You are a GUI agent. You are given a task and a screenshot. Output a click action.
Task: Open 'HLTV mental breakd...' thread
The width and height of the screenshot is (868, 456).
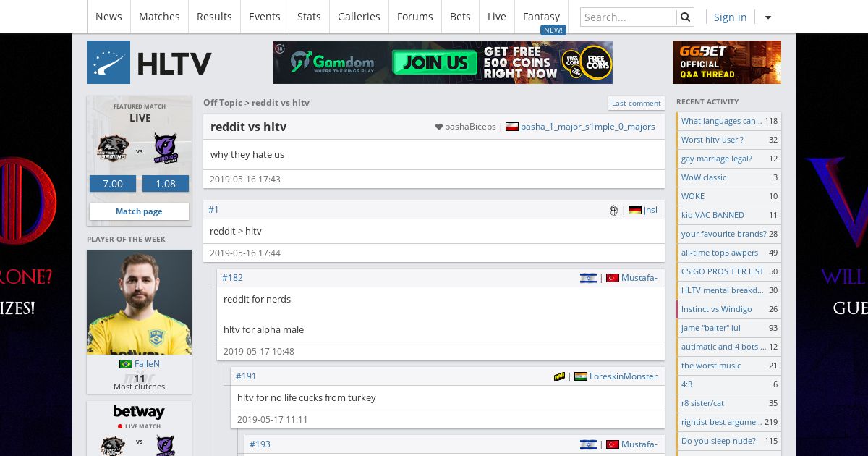click(729, 290)
